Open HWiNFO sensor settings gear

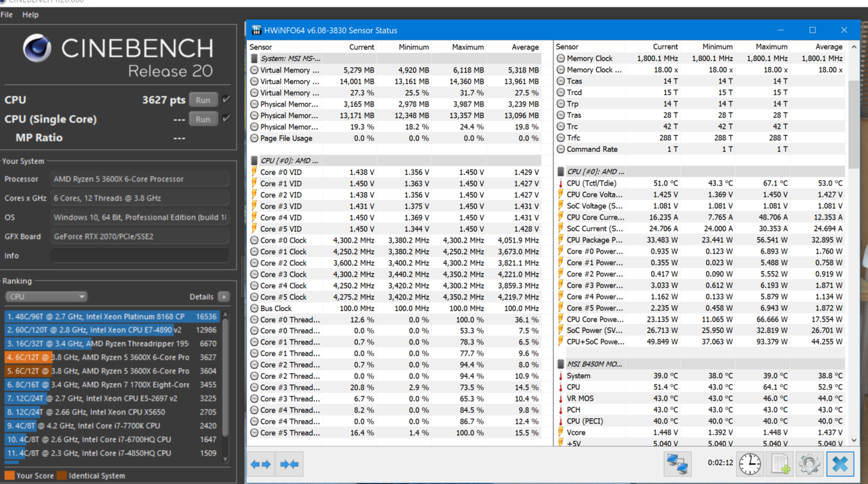pyautogui.click(x=809, y=464)
